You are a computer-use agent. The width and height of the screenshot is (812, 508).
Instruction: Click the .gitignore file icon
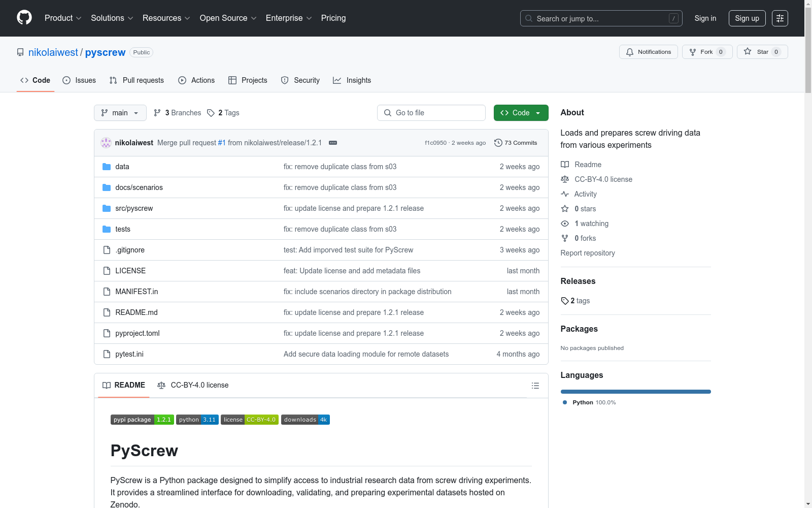[x=107, y=250]
